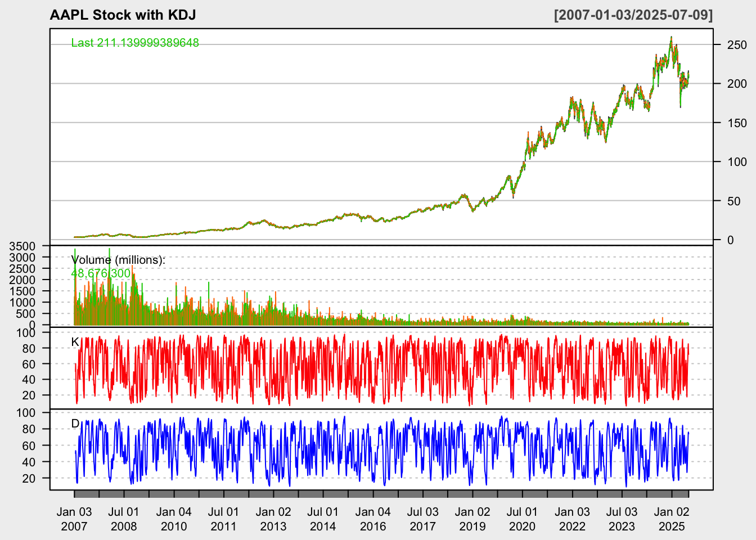Click the 2000 volume axis label
Screen dimensions: 756x540
pyautogui.click(x=22, y=280)
